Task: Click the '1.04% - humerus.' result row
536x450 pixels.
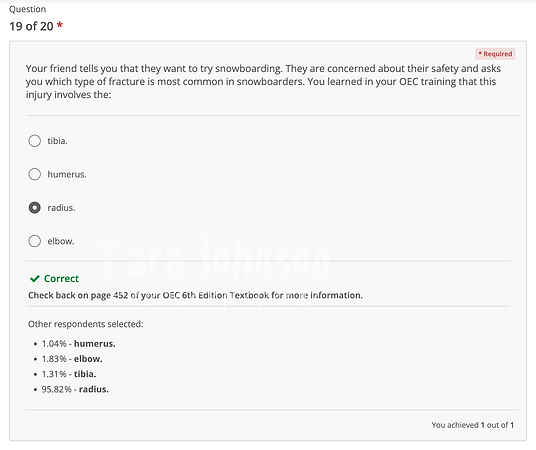Action: (x=78, y=344)
